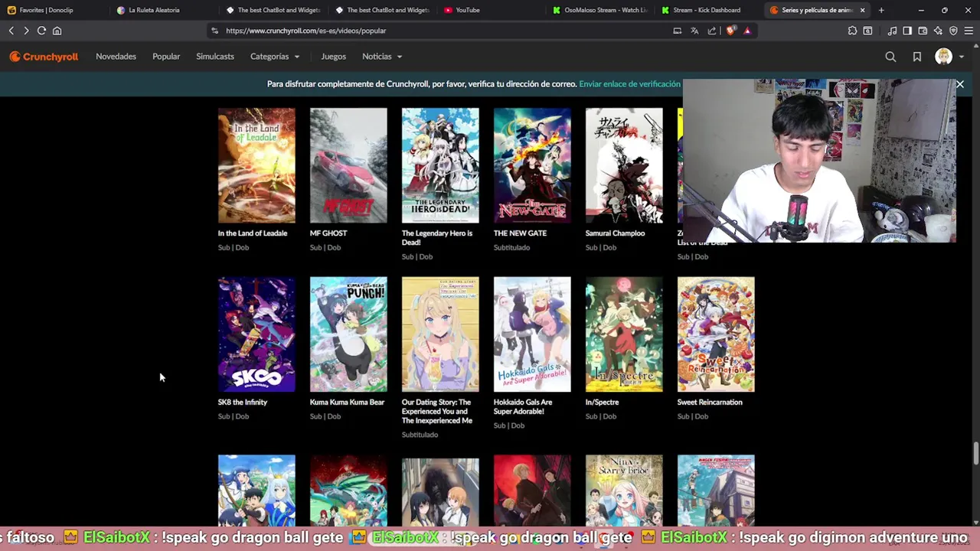Click the crunchyroll.com URL address field
980x551 pixels.
pos(436,31)
